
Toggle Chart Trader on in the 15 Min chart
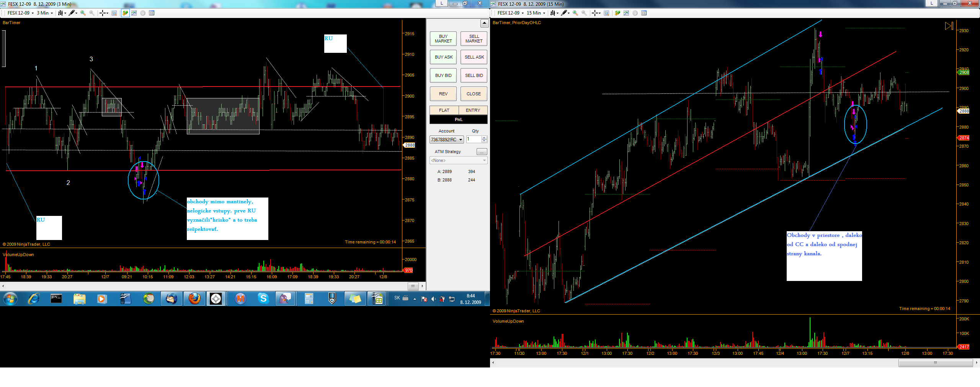click(617, 13)
